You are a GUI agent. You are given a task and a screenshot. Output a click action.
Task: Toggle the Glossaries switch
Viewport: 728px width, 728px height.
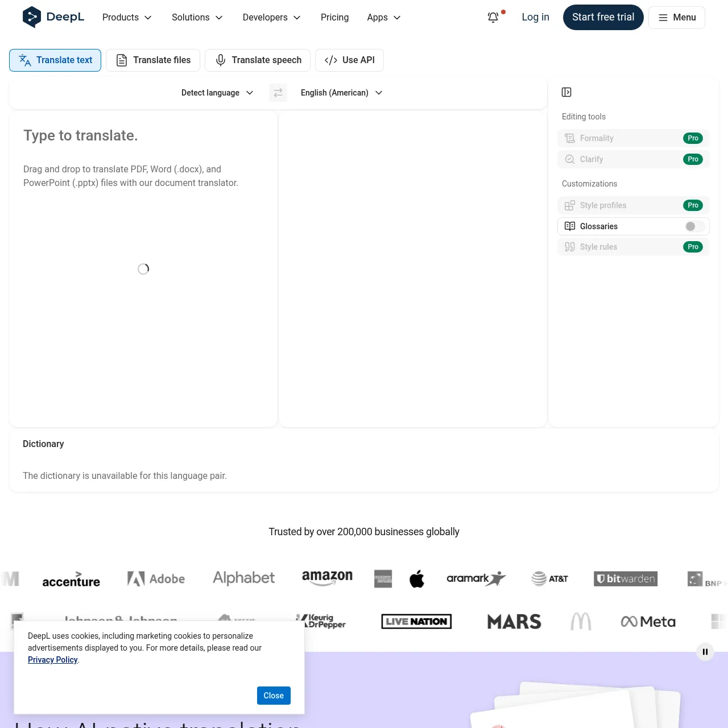(694, 226)
